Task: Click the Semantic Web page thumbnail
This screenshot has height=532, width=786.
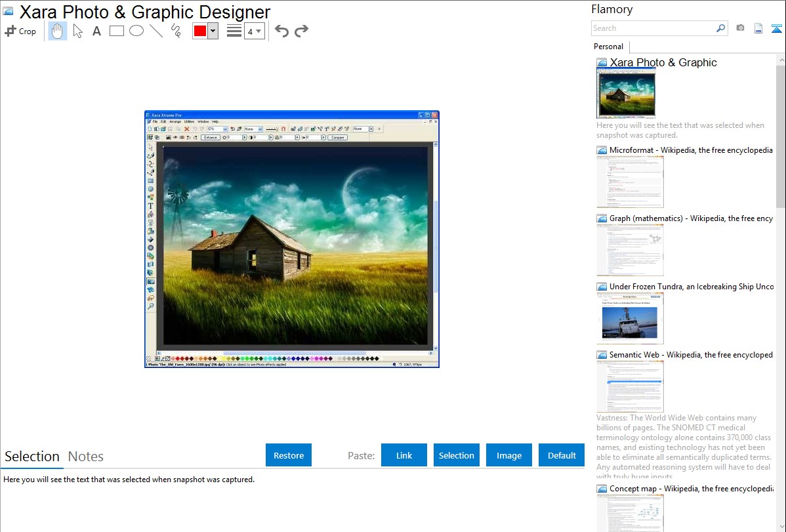Action: 630,386
